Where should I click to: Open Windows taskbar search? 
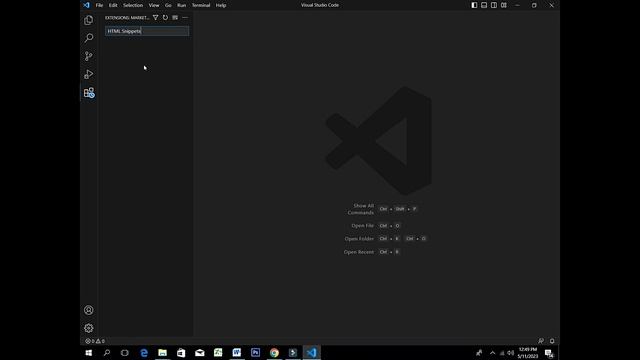[x=107, y=353]
